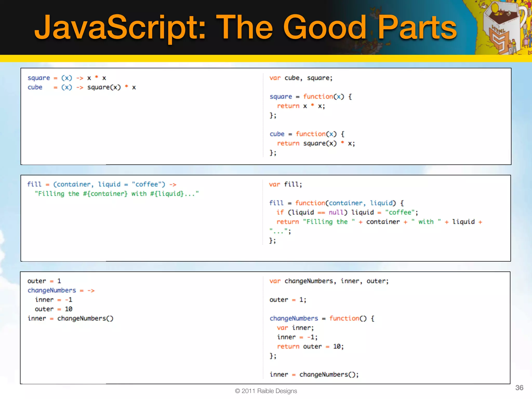Click the CoffeeScript line "inner = -1"

(x=54, y=300)
